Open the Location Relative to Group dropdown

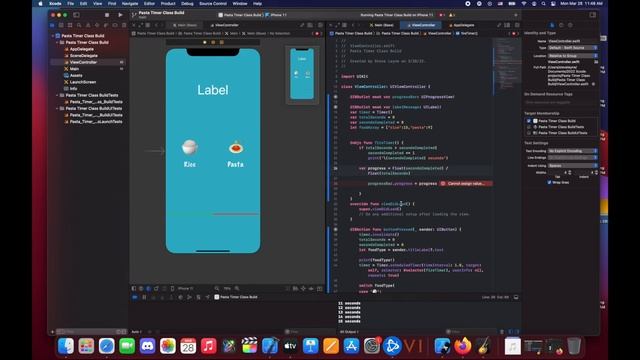point(573,56)
